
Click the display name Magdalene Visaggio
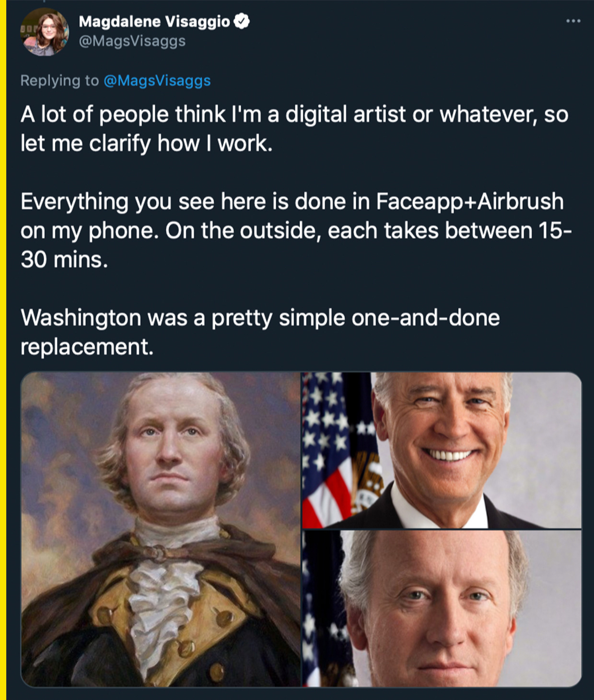click(x=154, y=22)
